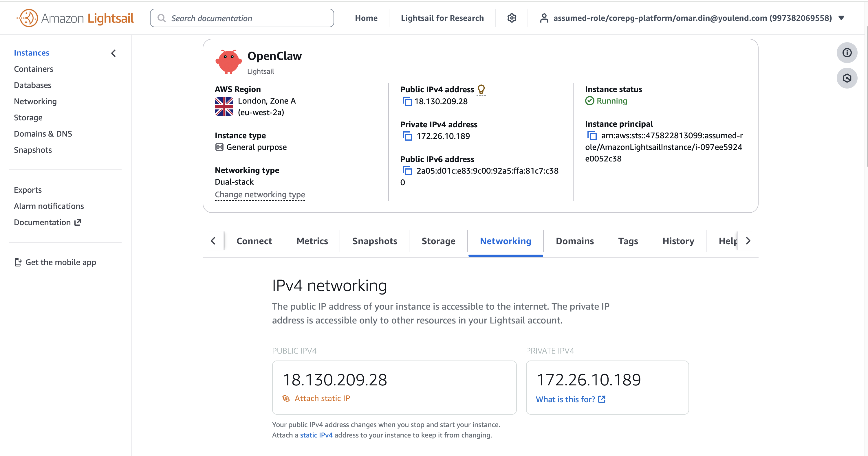Open the Storage tab
The image size is (868, 456).
(x=438, y=241)
